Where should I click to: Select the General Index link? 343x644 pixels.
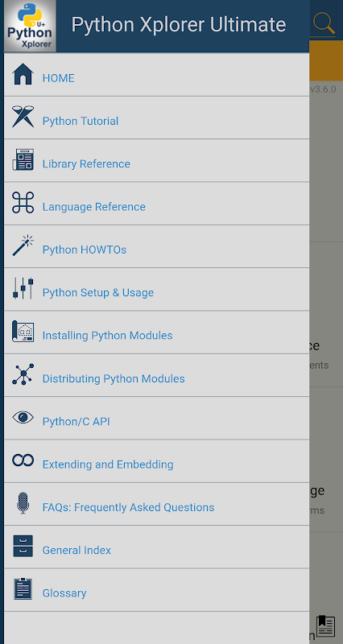tap(76, 550)
